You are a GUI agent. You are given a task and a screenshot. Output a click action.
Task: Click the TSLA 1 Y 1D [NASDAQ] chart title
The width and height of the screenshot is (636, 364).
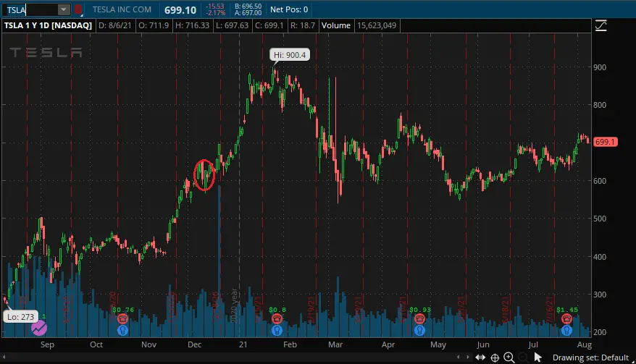point(48,25)
